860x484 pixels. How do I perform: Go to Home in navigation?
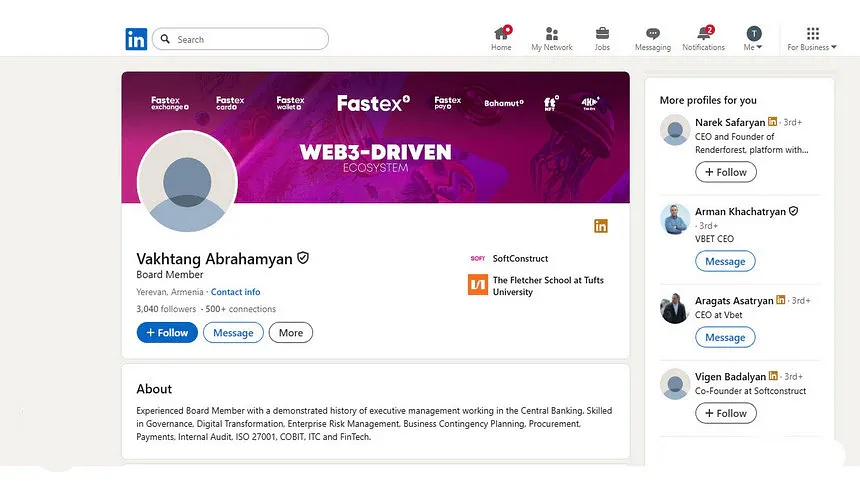tap(501, 38)
